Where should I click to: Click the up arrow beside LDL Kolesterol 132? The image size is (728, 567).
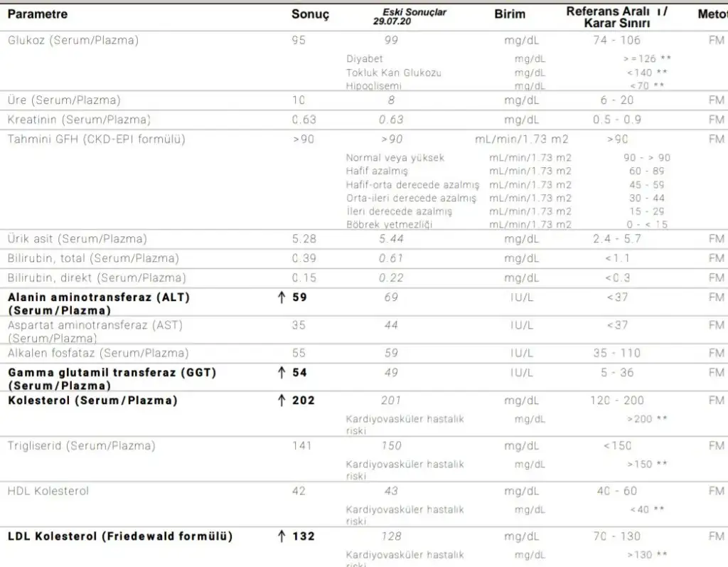click(282, 536)
